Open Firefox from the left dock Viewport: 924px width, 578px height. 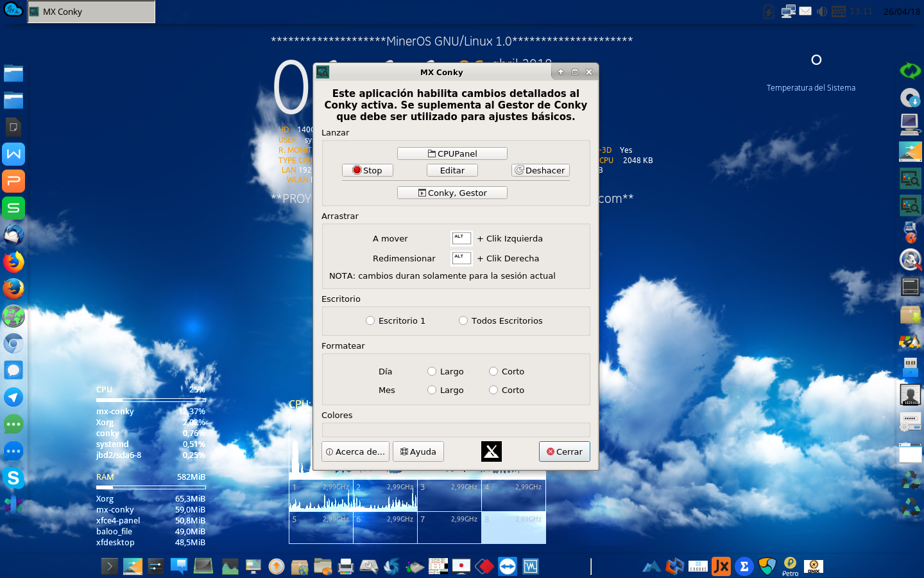pos(13,262)
